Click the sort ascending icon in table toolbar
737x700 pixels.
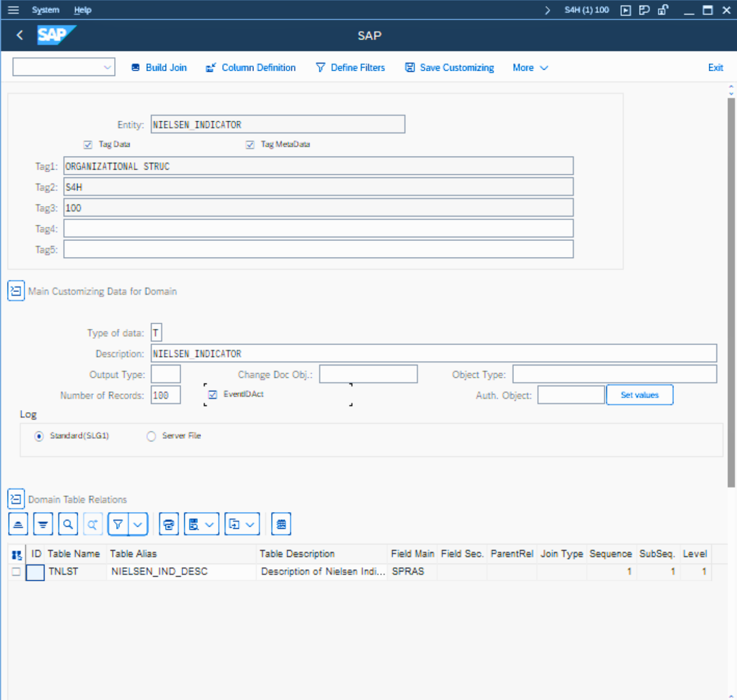click(x=18, y=524)
